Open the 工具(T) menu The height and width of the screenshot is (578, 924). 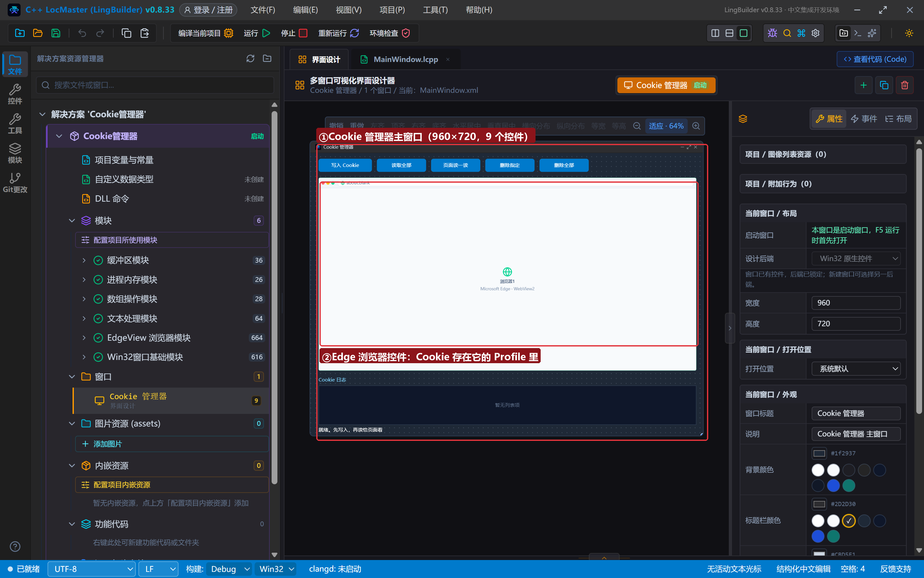click(x=435, y=10)
